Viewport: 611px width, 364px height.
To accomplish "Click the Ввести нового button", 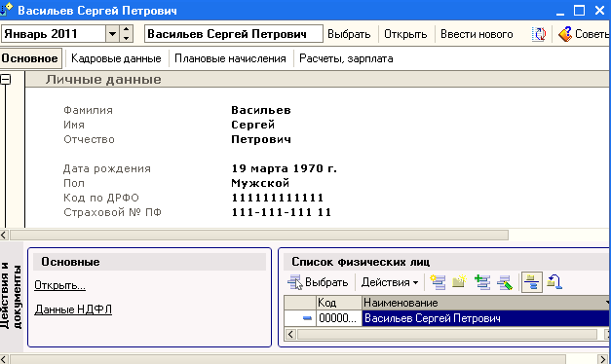I will click(477, 34).
